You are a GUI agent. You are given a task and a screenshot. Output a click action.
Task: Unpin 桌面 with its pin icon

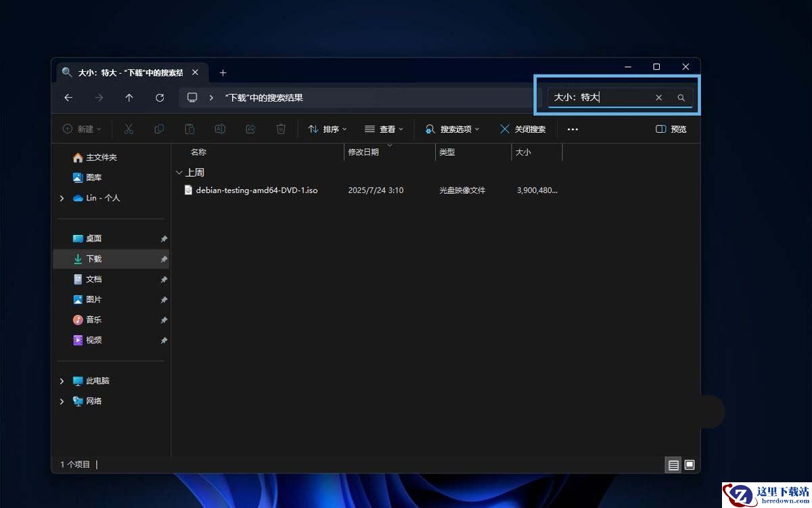click(164, 239)
